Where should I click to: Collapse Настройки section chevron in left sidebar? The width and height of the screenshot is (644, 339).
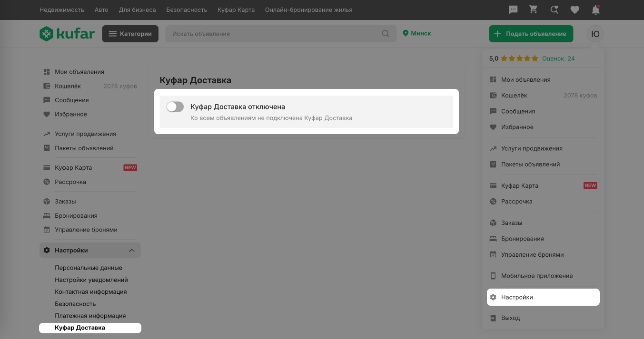[x=132, y=251]
